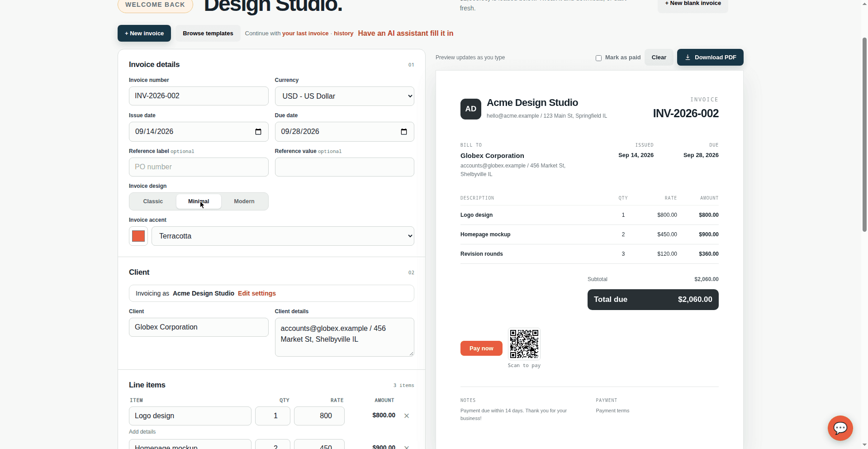Open due date calendar picker

point(404,132)
